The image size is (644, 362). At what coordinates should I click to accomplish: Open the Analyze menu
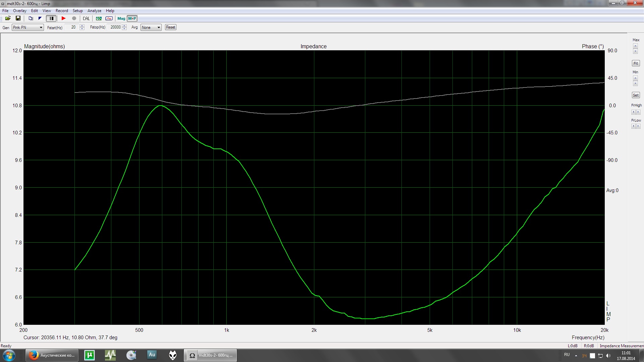(94, 11)
